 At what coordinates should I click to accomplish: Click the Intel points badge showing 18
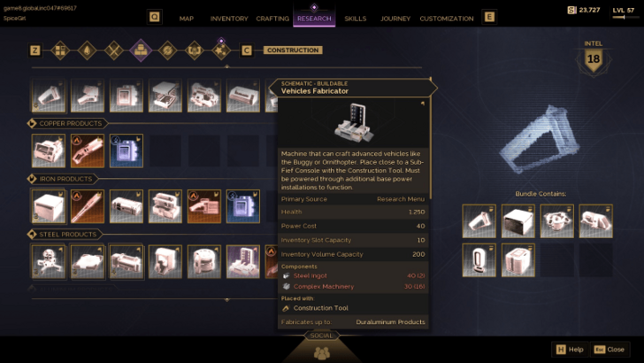click(x=594, y=59)
